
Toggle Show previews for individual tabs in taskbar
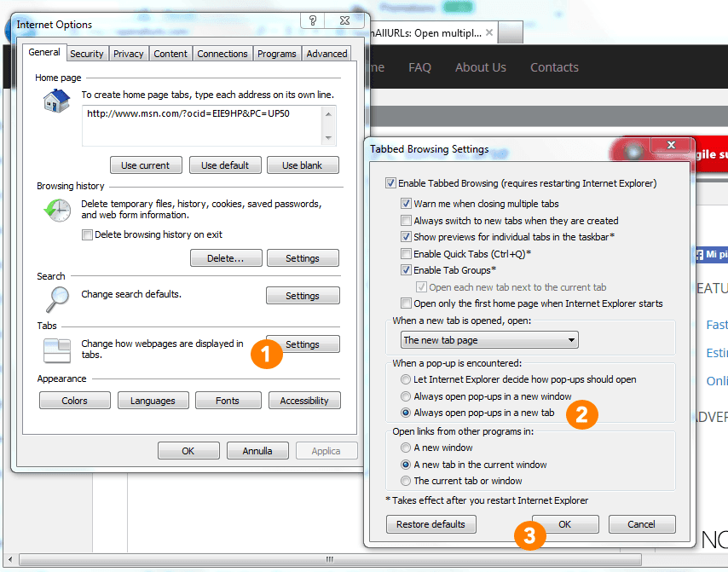[406, 237]
